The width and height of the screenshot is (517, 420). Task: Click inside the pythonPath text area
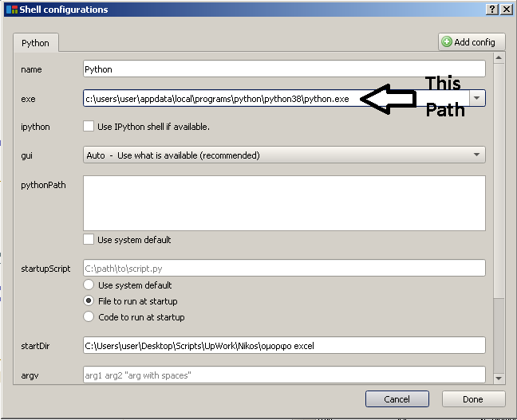click(284, 203)
